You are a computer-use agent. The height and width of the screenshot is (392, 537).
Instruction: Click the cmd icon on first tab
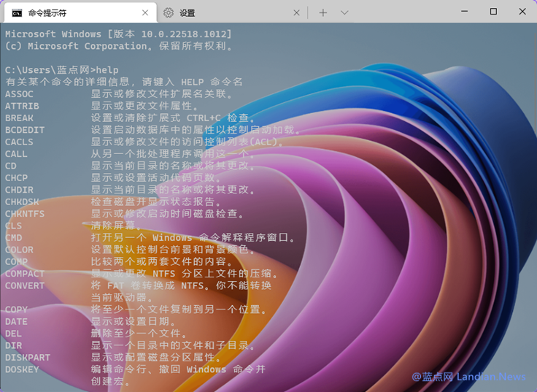coord(17,13)
